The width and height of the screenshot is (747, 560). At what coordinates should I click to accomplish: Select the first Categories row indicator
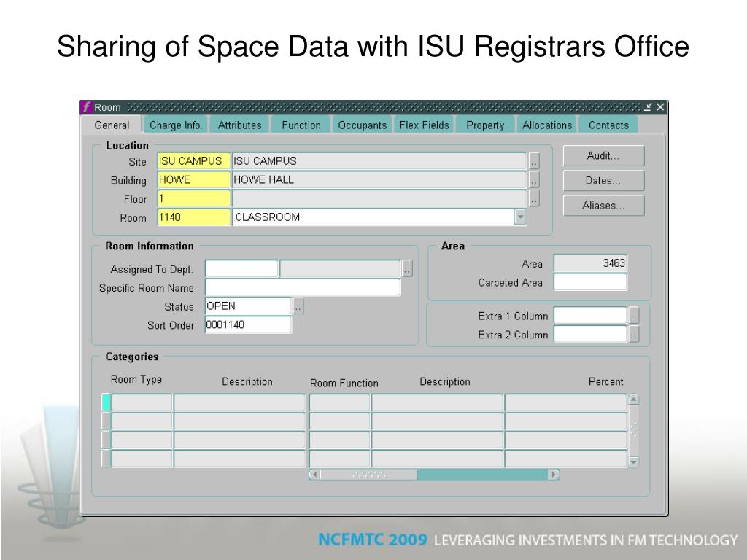(x=106, y=402)
